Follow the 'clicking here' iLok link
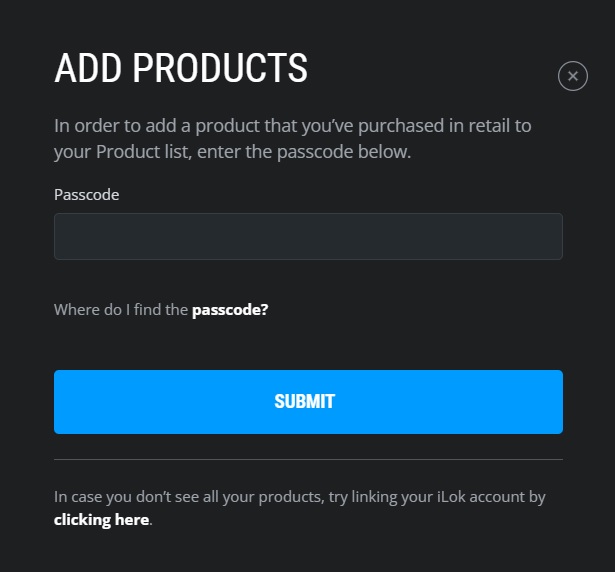Viewport: 615px width, 572px height. 101,520
